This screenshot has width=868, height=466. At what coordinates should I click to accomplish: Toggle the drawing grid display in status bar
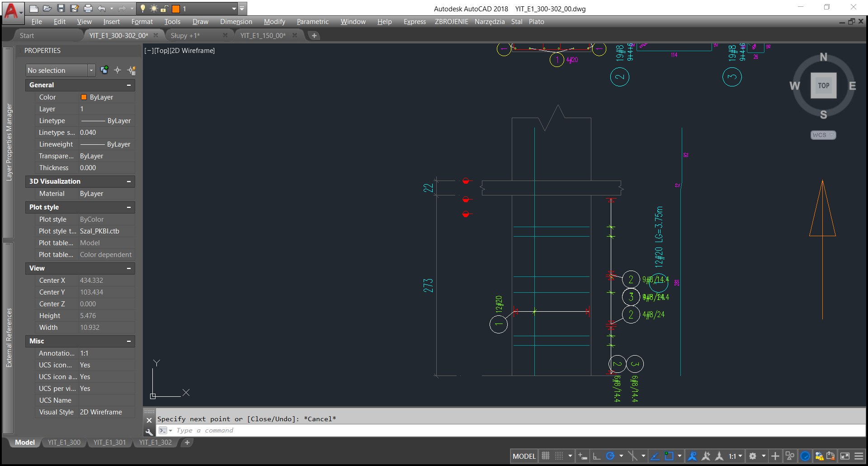[546, 456]
